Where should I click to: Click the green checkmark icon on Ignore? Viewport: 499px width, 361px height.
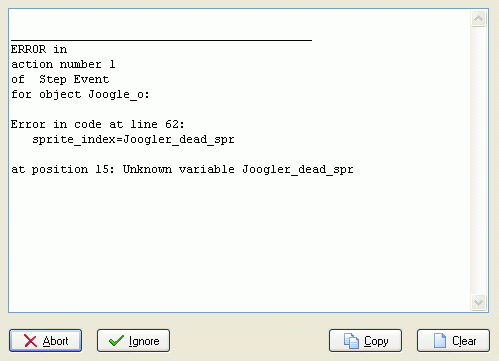tap(116, 341)
